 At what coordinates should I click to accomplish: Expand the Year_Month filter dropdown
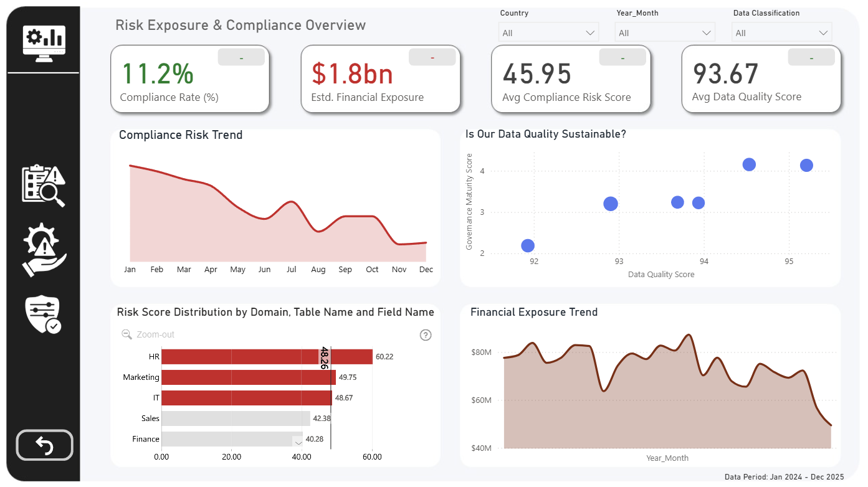pos(665,32)
